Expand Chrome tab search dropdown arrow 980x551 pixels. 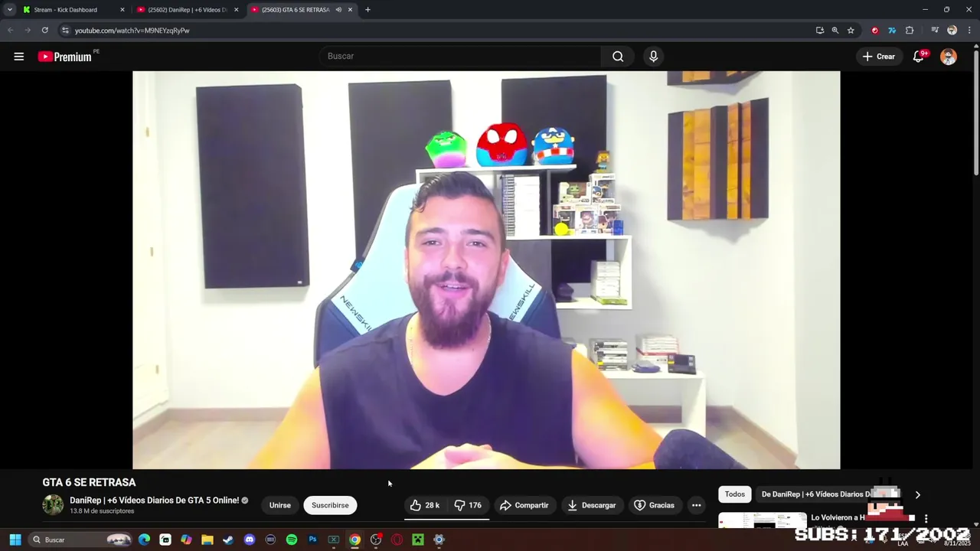[x=10, y=10]
